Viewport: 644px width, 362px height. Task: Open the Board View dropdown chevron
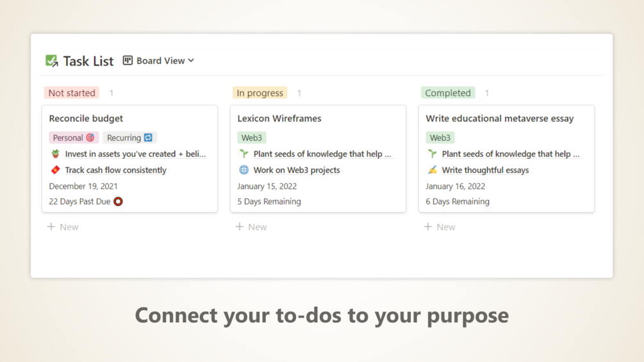tap(191, 61)
